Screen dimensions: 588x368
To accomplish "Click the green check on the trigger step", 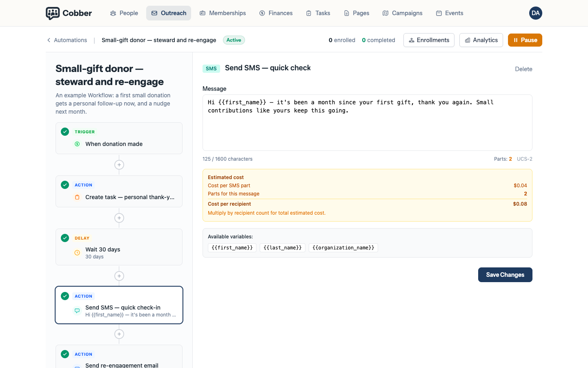I will click(x=65, y=132).
